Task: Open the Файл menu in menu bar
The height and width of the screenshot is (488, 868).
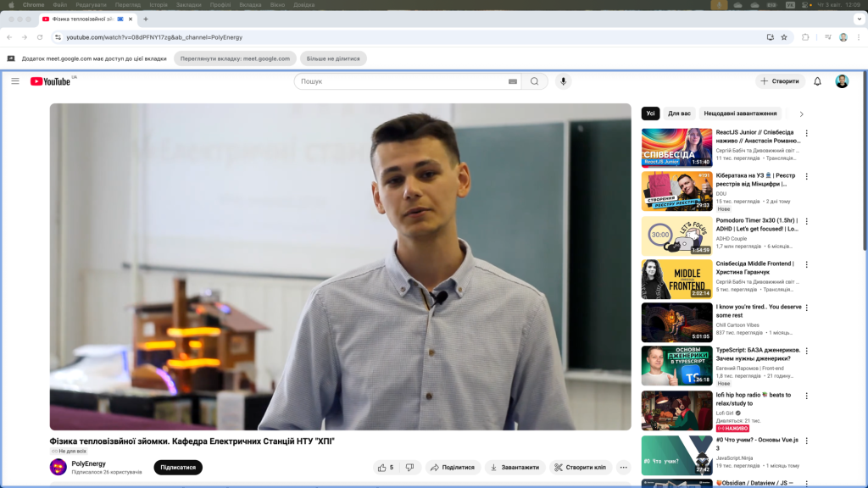Action: click(60, 5)
